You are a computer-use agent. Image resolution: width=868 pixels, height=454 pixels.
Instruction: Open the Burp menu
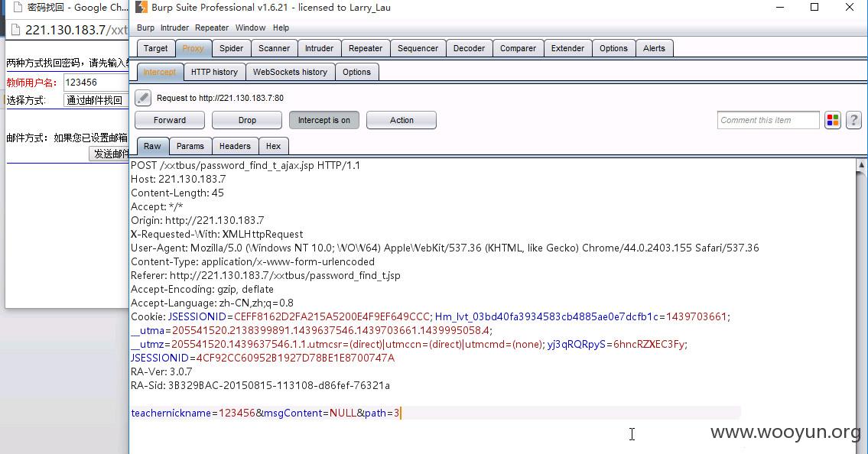pos(145,28)
